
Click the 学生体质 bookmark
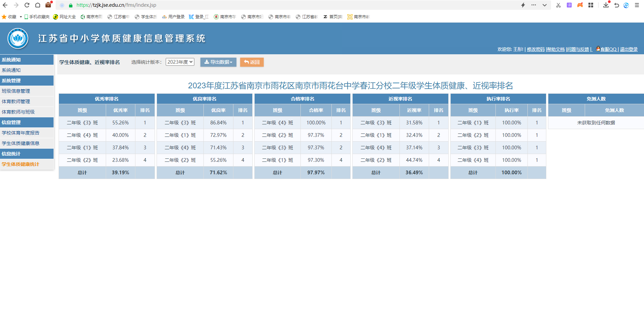pyautogui.click(x=146, y=17)
